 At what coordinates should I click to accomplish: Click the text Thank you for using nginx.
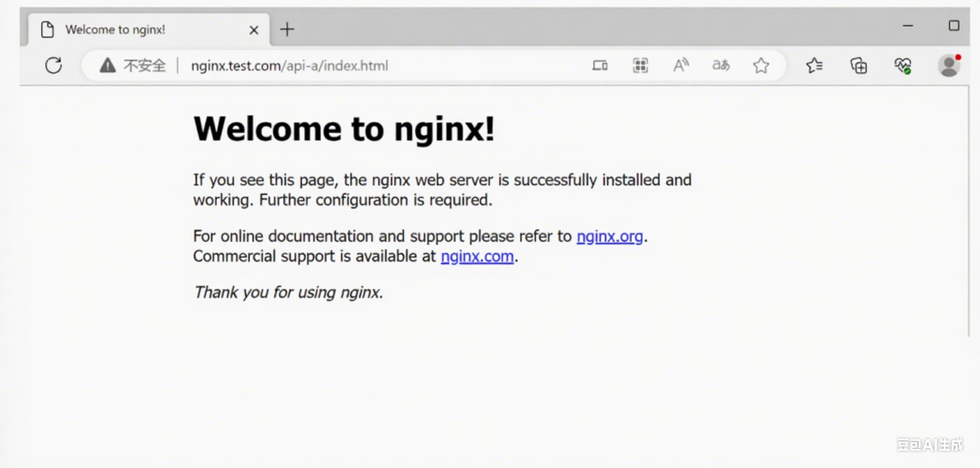click(288, 292)
